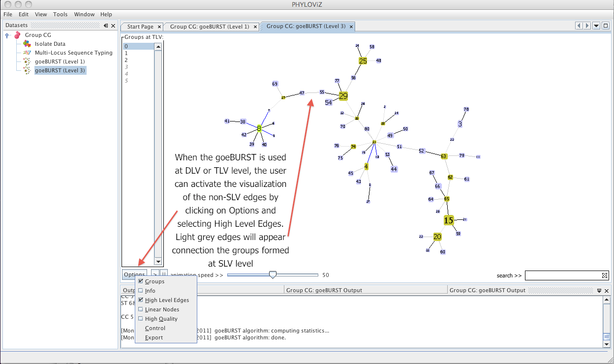Select the Group CG dataset icon
This screenshot has width=614, height=364.
(18, 35)
